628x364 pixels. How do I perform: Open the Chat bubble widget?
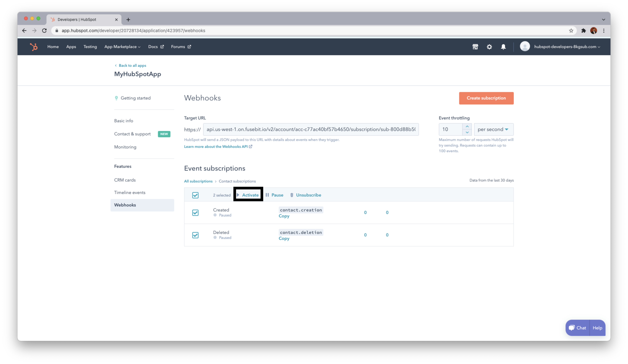(577, 328)
